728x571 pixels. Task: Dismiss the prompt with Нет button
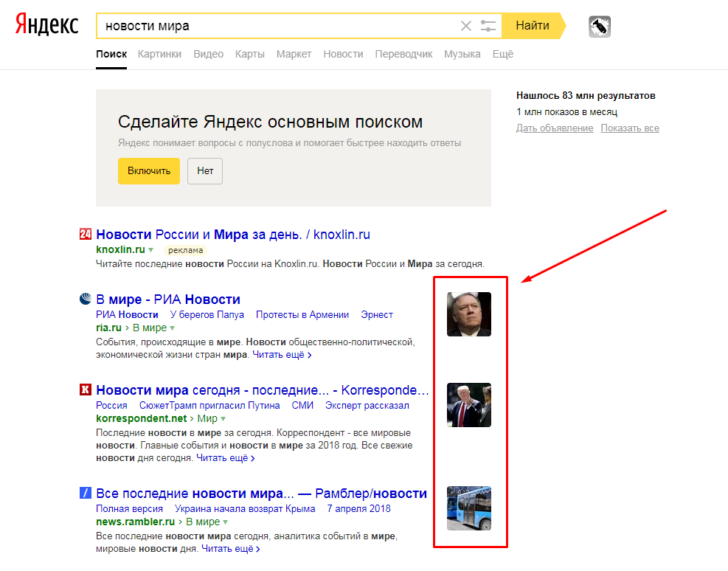(204, 170)
